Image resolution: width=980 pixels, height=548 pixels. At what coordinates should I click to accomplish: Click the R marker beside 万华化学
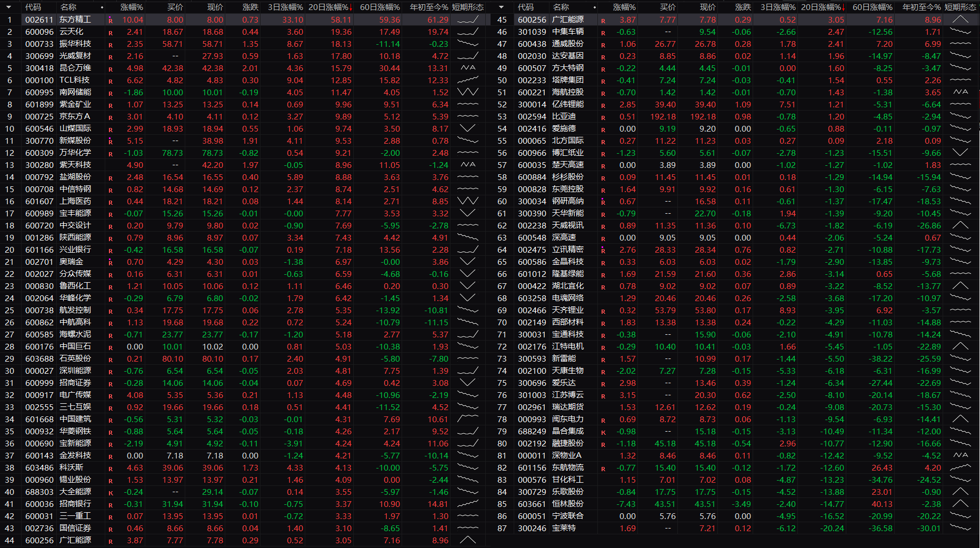[x=111, y=154]
